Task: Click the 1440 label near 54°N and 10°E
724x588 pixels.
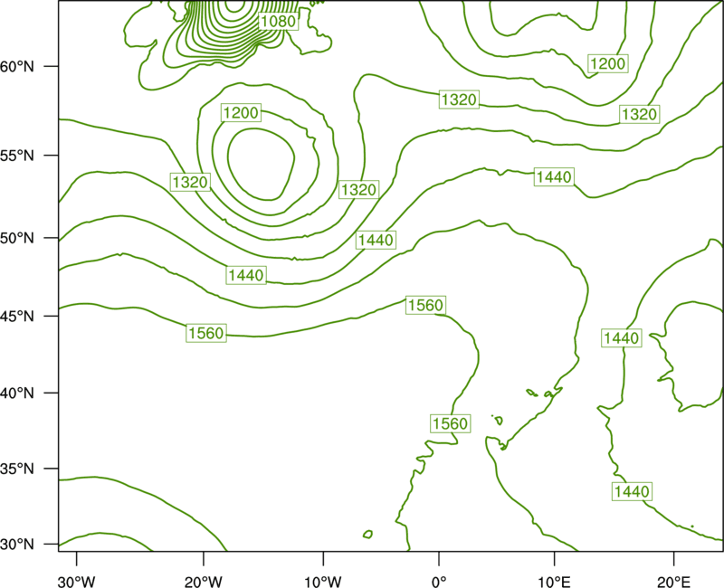Action: 554,176
